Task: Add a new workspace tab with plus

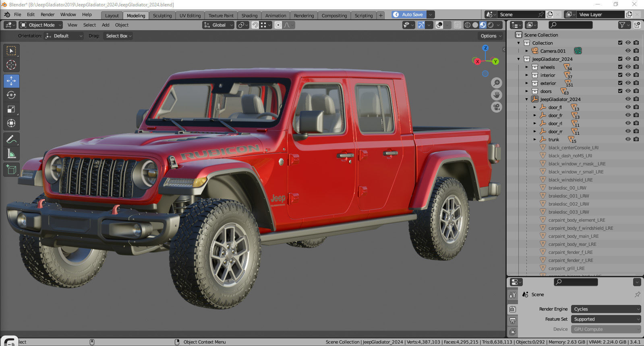Action: point(381,15)
